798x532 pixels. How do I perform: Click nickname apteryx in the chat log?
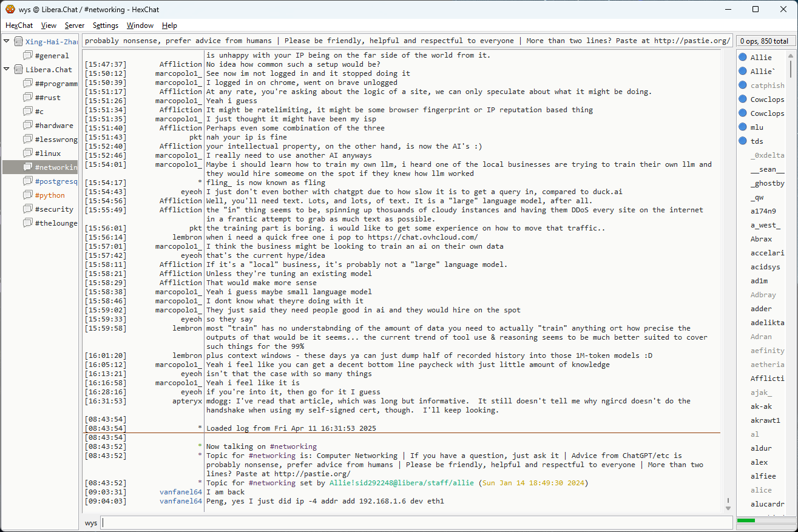point(187,401)
